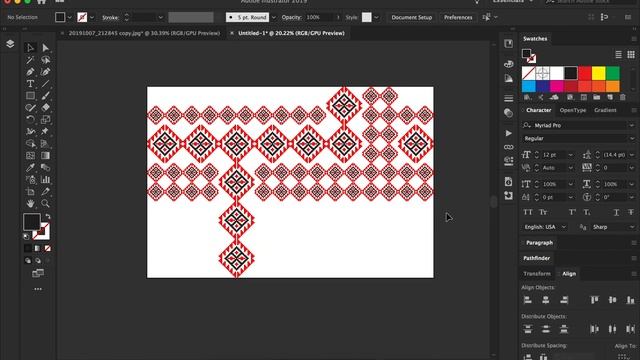This screenshot has height=360, width=640.
Task: Select the Blend tool
Action: pos(45,168)
